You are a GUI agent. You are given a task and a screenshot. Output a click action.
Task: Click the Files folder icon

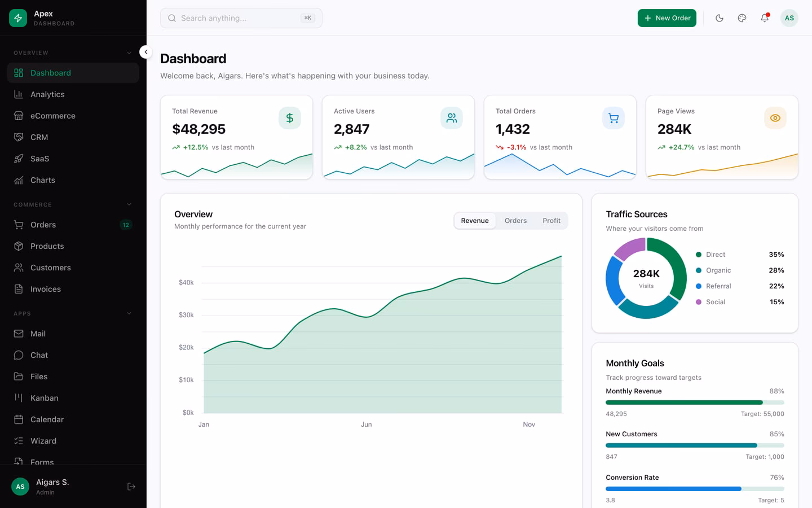(x=19, y=376)
